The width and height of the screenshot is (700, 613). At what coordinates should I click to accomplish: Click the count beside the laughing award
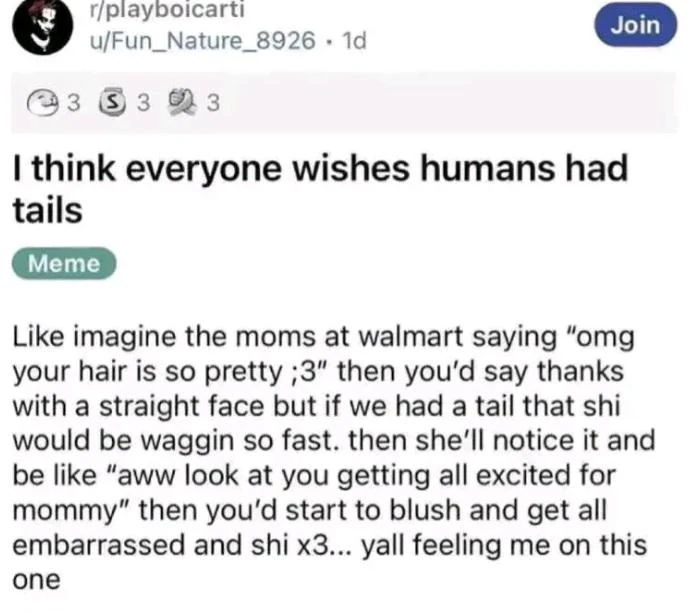pyautogui.click(x=74, y=103)
